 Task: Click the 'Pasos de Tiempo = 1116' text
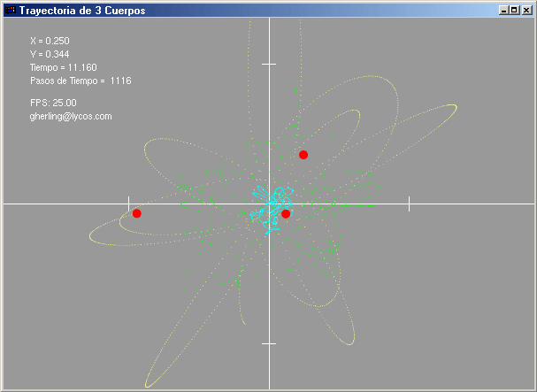pos(81,81)
